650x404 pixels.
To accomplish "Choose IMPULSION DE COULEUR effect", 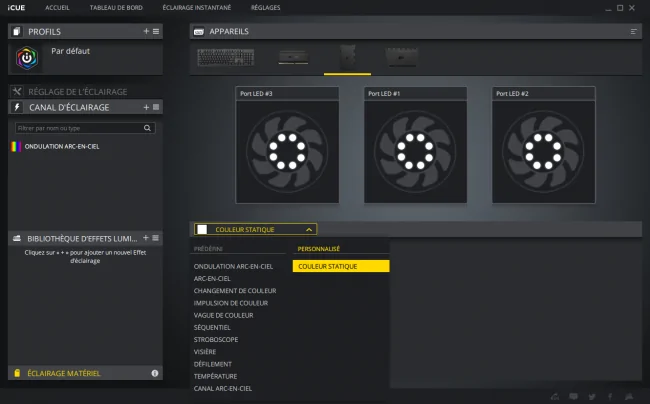I will coord(231,303).
